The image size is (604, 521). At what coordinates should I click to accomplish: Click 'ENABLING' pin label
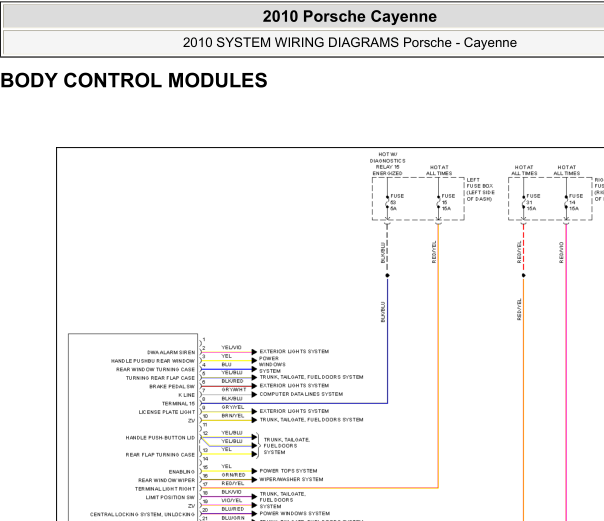click(x=182, y=472)
